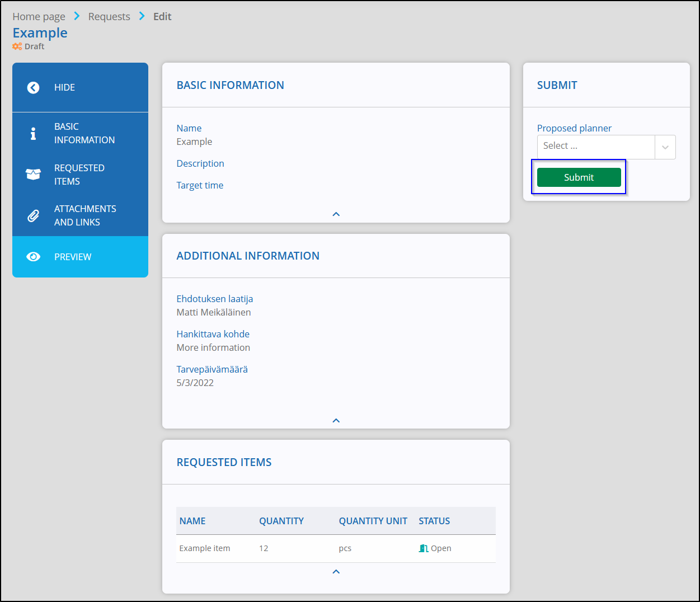Click the Name value 'Example' in Basic Information

[x=194, y=142]
